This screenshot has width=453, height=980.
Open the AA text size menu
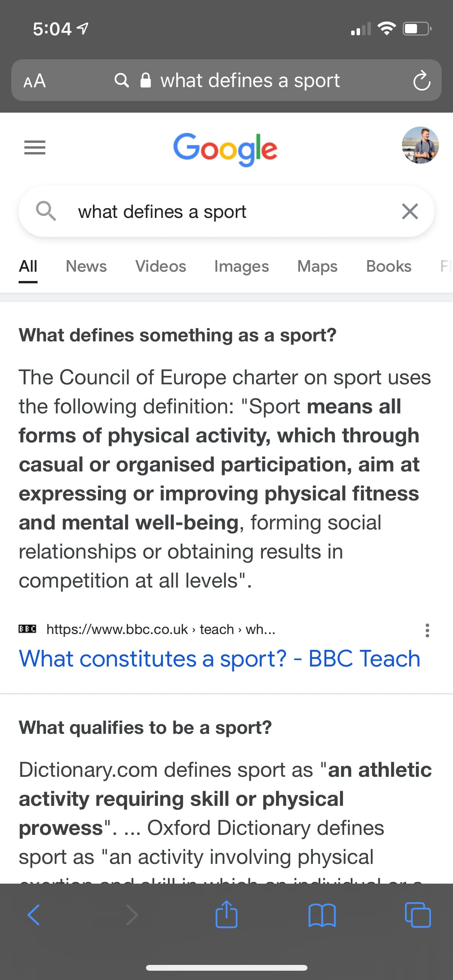pos(35,81)
